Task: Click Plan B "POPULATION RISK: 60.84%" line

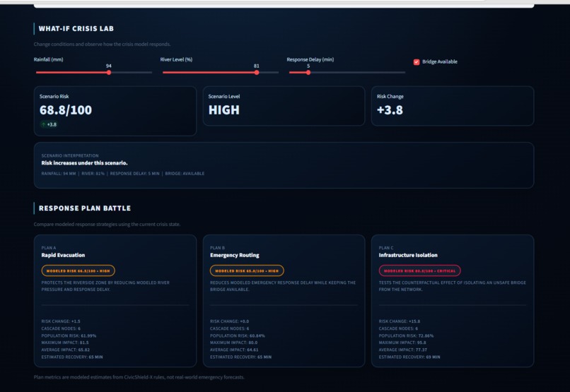Action: tap(238, 335)
